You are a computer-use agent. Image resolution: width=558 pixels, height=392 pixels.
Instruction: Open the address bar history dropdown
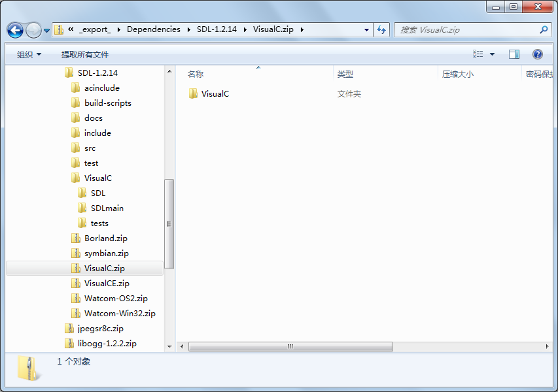[x=367, y=29]
